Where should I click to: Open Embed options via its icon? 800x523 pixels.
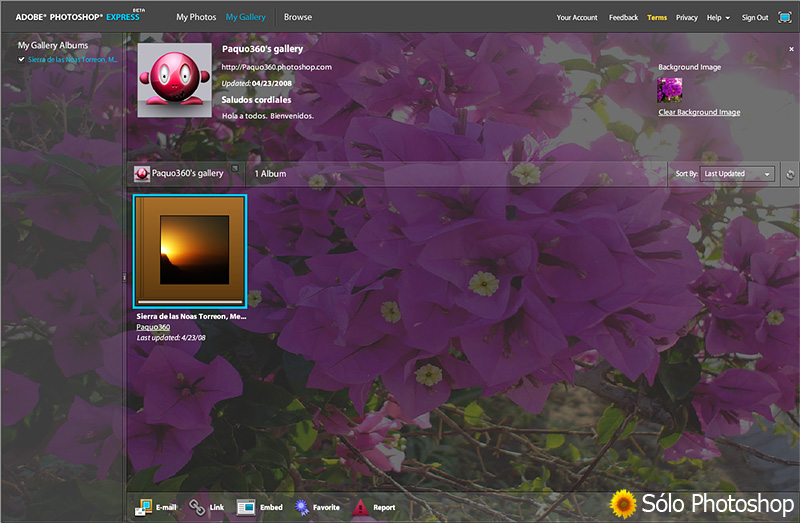[x=247, y=507]
